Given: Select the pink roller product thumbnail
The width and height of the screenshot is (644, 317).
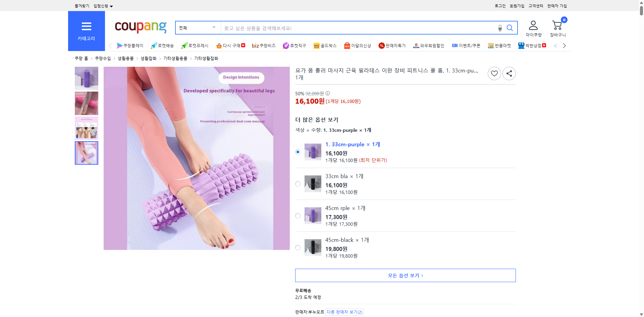Looking at the screenshot, I should tap(86, 103).
